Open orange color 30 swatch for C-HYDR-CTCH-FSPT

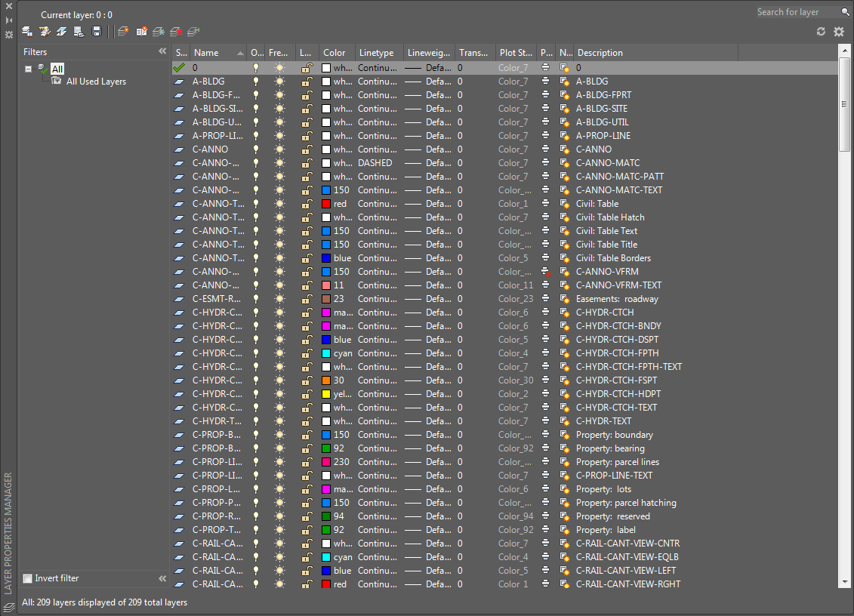tap(326, 380)
